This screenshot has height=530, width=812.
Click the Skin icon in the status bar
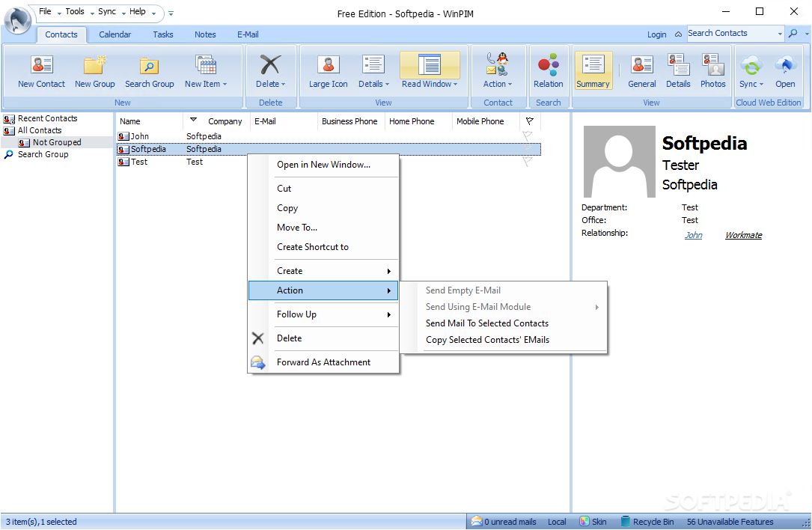click(x=584, y=521)
